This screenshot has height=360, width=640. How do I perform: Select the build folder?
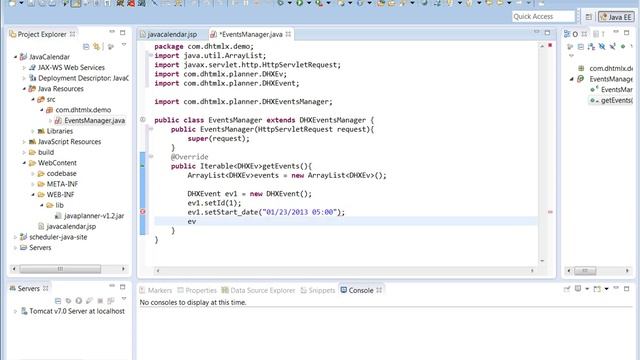coord(42,152)
